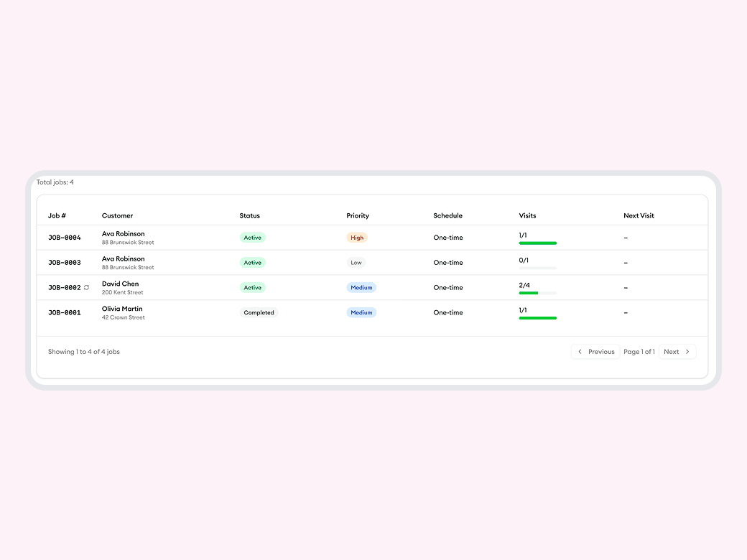Select the High priority badge on JOB-0004
The height and width of the screenshot is (560, 747).
coord(357,237)
